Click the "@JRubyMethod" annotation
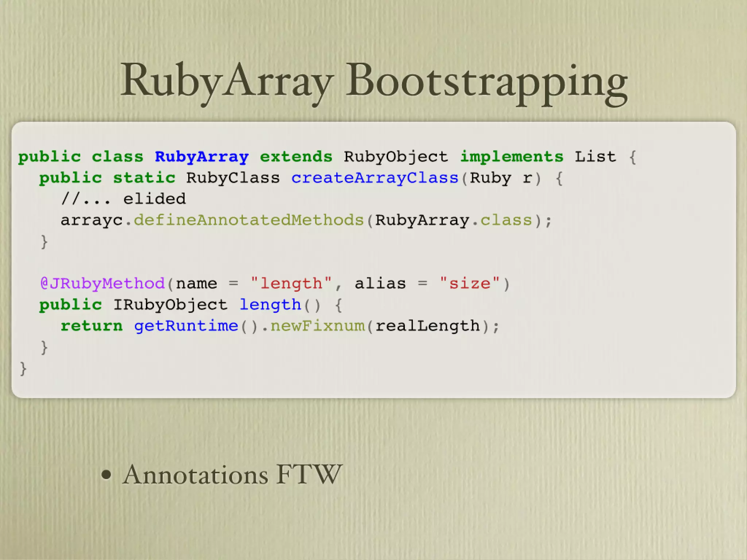The height and width of the screenshot is (560, 747). click(102, 284)
